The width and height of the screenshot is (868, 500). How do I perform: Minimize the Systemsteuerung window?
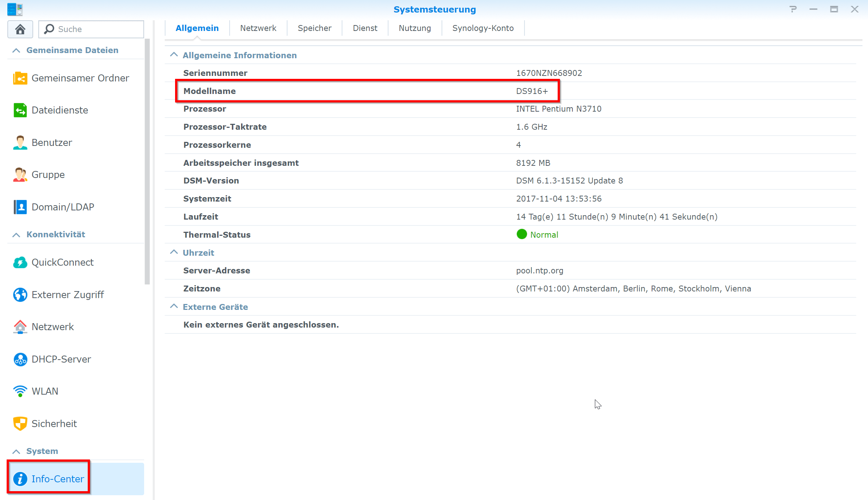point(813,9)
